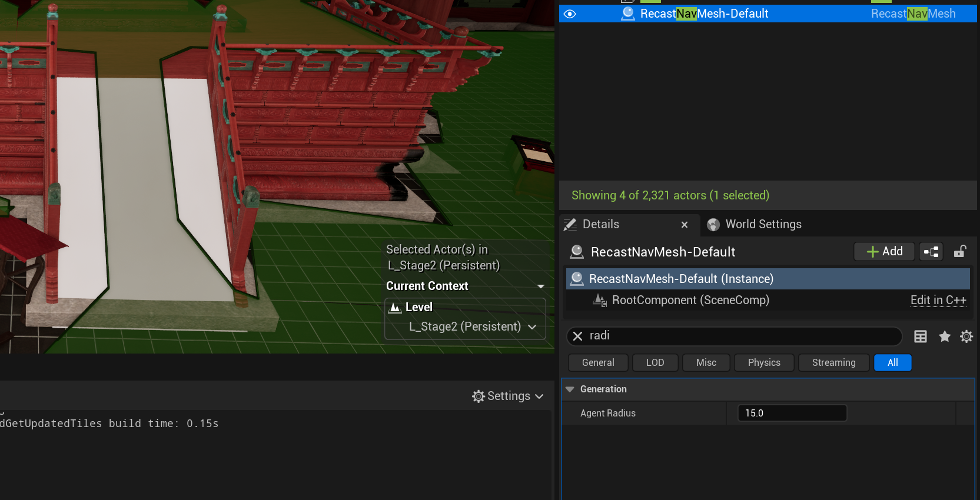
Task: Click the RecastNavMesh type column entry
Action: (x=913, y=14)
